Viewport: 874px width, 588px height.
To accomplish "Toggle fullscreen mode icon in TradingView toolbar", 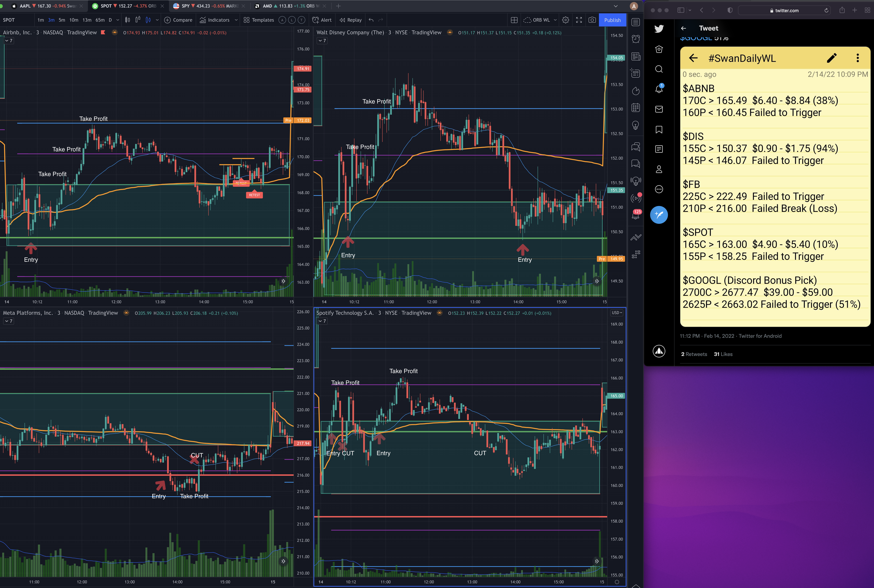I will (579, 20).
